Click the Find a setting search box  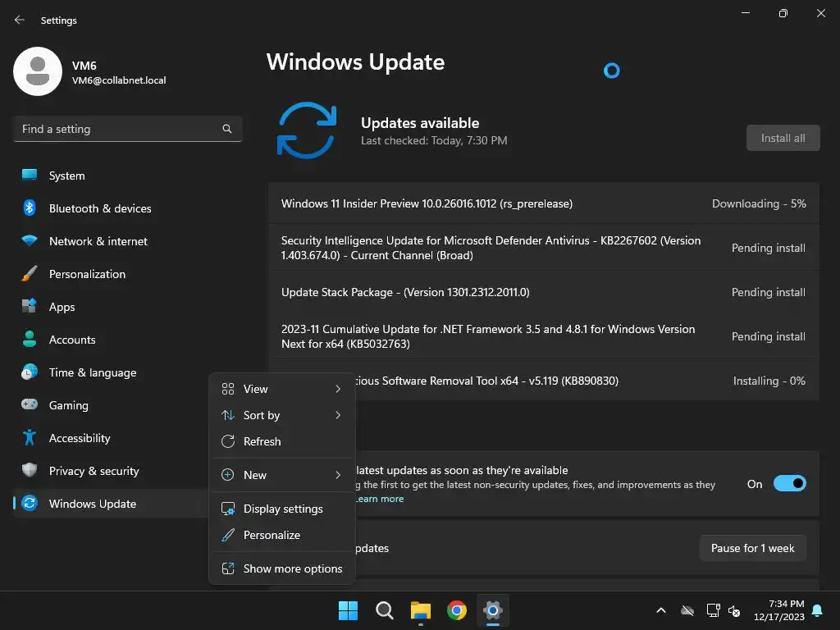tap(127, 129)
